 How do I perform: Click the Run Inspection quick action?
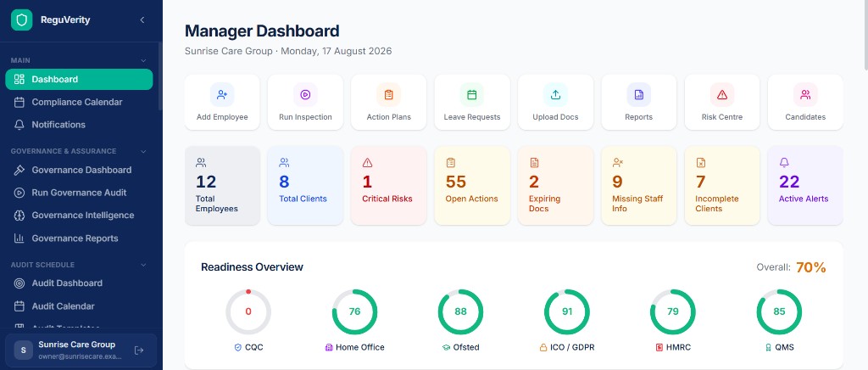(305, 103)
